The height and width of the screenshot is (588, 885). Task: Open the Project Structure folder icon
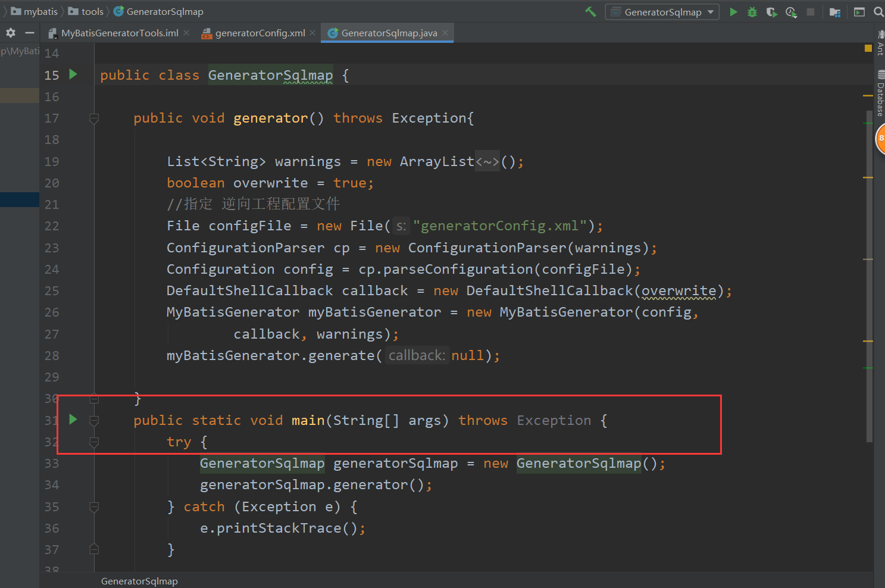835,12
